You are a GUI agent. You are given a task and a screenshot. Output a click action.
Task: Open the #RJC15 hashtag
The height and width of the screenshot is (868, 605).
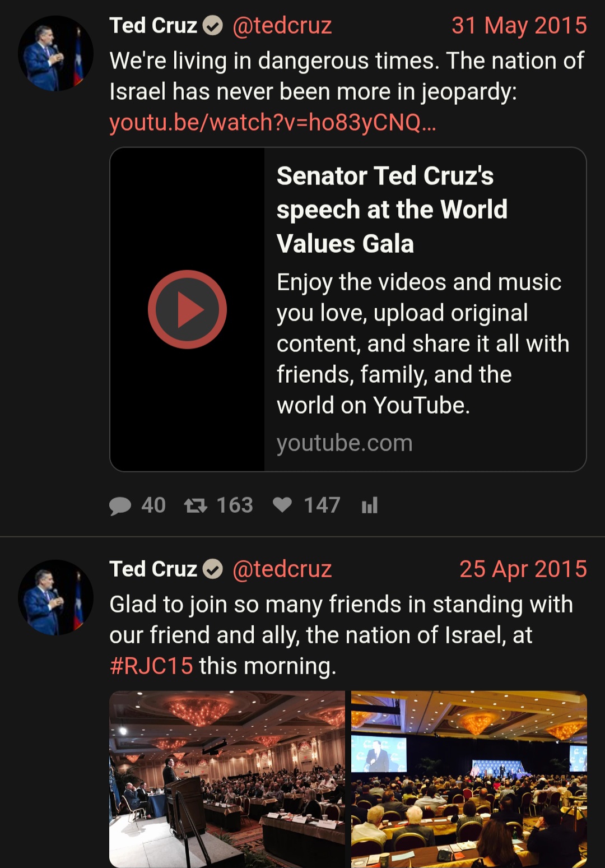click(x=151, y=666)
